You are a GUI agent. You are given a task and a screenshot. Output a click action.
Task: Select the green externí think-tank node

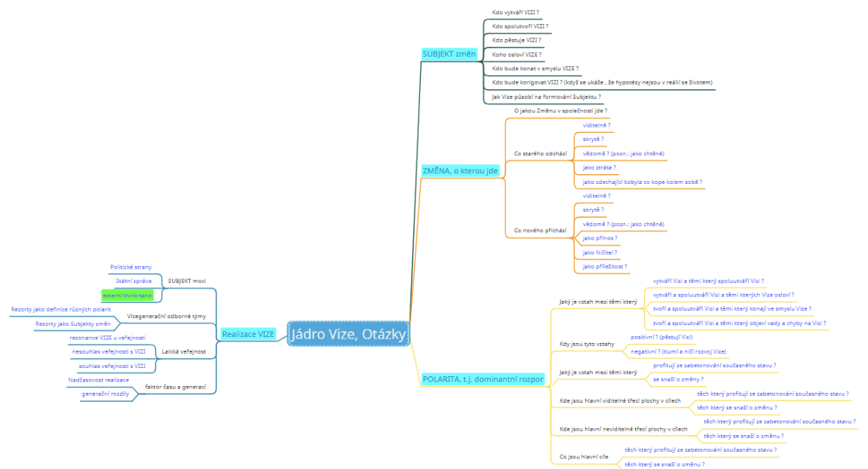pyautogui.click(x=127, y=295)
